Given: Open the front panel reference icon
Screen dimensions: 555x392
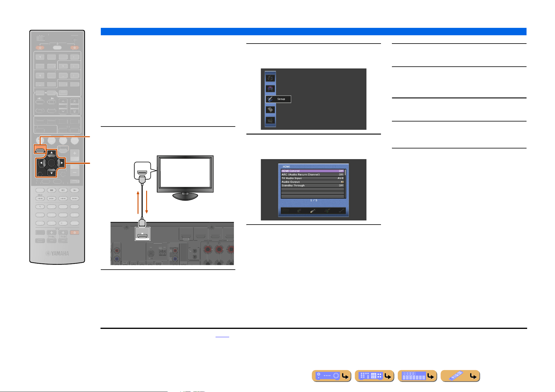Looking at the screenshot, I should click(331, 376).
